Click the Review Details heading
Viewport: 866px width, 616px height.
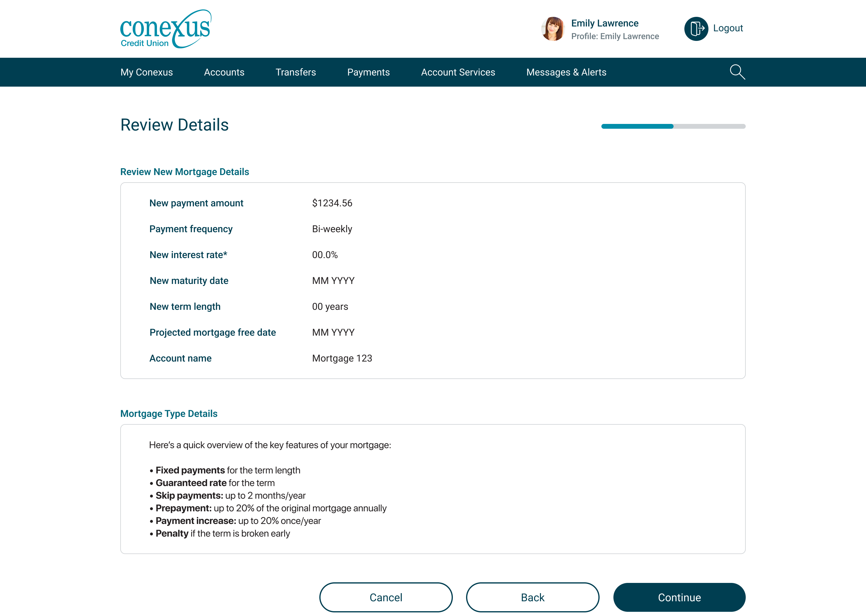pyautogui.click(x=174, y=125)
